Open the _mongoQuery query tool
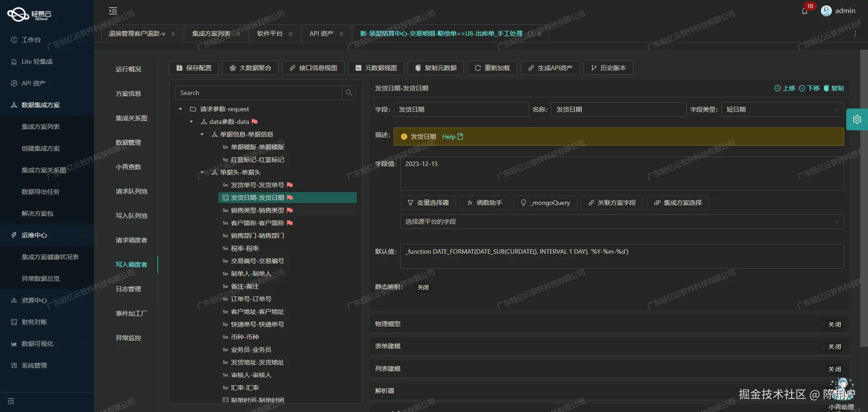This screenshot has width=868, height=412. coord(545,203)
